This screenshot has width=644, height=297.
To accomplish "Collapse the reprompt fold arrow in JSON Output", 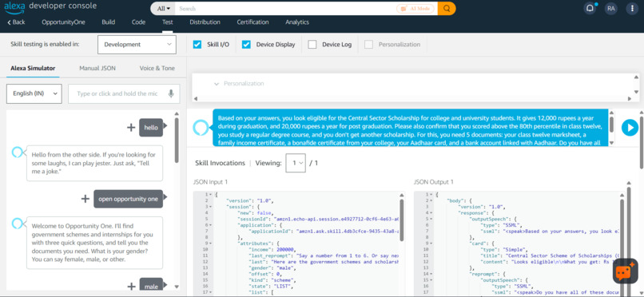I will click(x=431, y=274).
